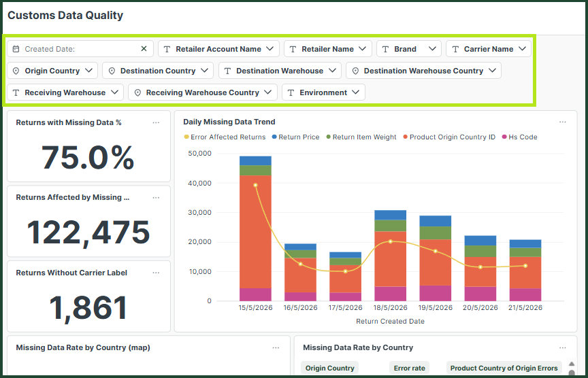Toggle Error Affected Returns legend series

click(225, 137)
